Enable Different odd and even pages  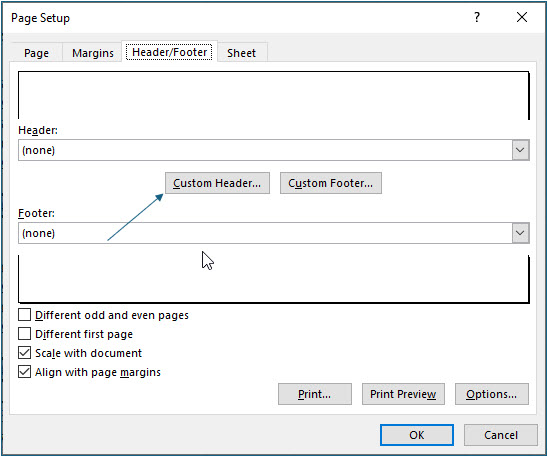click(24, 315)
